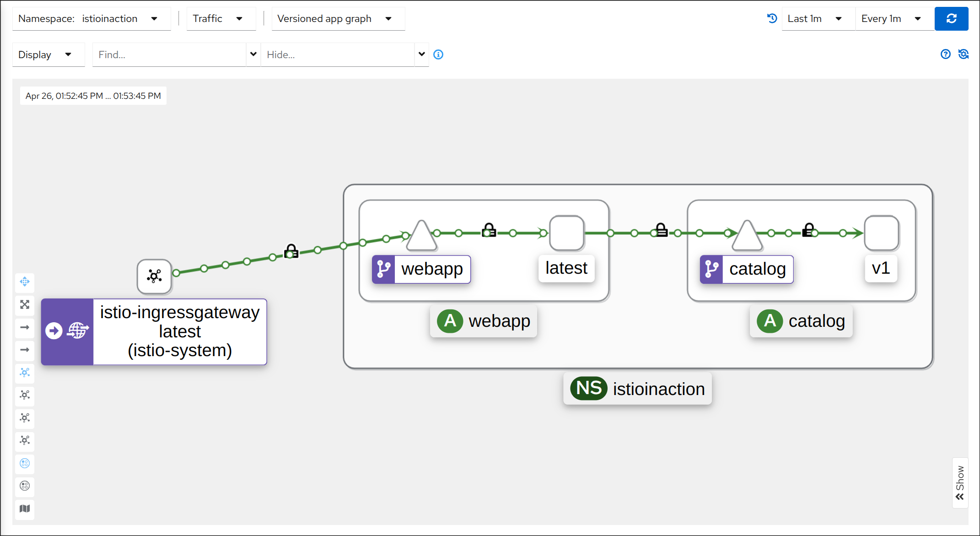Image resolution: width=980 pixels, height=536 pixels.
Task: Click lock icon between webapp and catalog boxes
Action: (x=662, y=230)
